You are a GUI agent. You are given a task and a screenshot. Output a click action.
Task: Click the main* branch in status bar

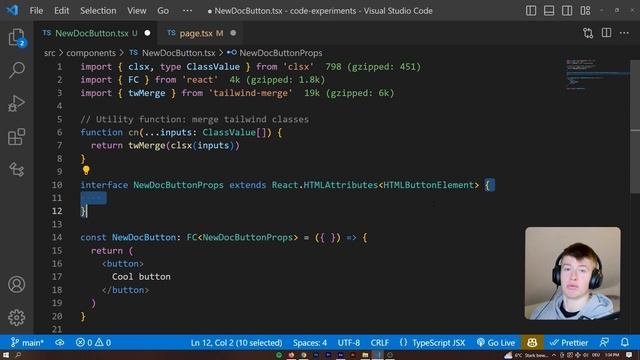[x=27, y=342]
